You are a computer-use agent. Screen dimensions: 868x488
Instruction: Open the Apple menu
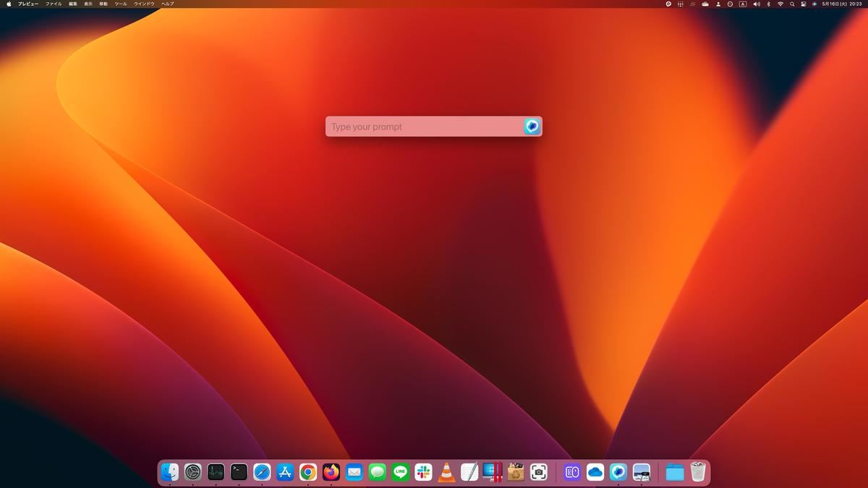[9, 4]
